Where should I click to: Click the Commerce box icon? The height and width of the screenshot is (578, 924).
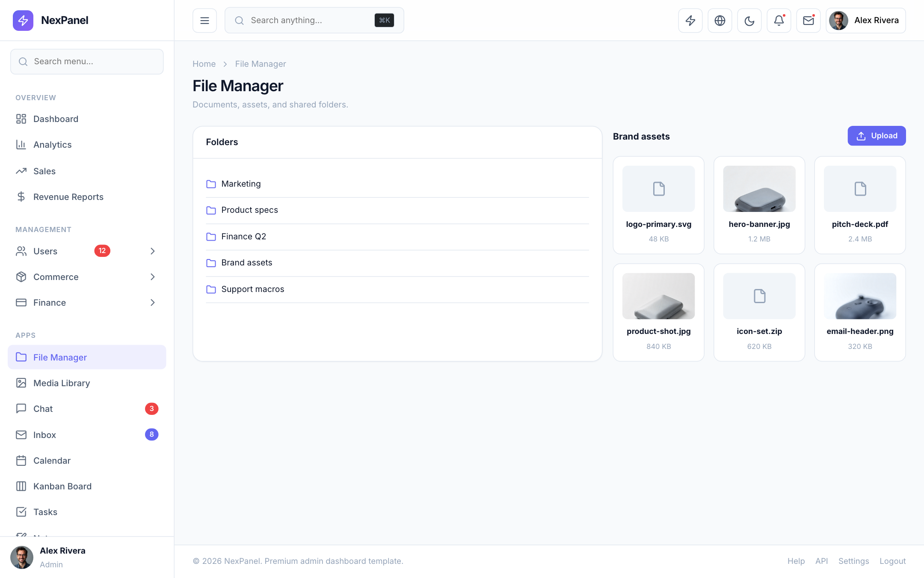click(x=21, y=277)
